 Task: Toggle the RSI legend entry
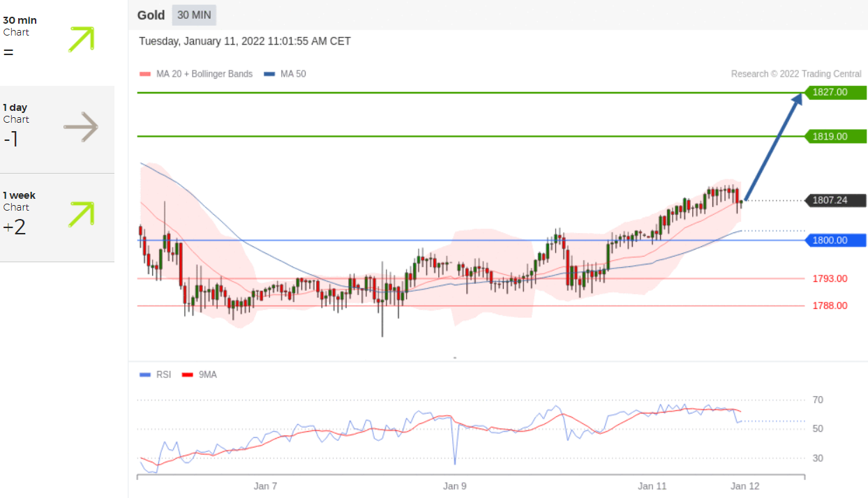(155, 375)
